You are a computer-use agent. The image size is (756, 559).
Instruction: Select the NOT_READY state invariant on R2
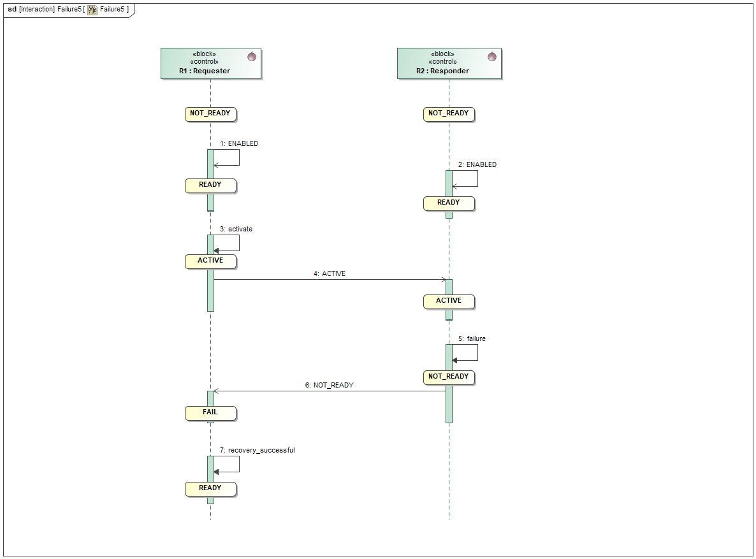point(449,113)
